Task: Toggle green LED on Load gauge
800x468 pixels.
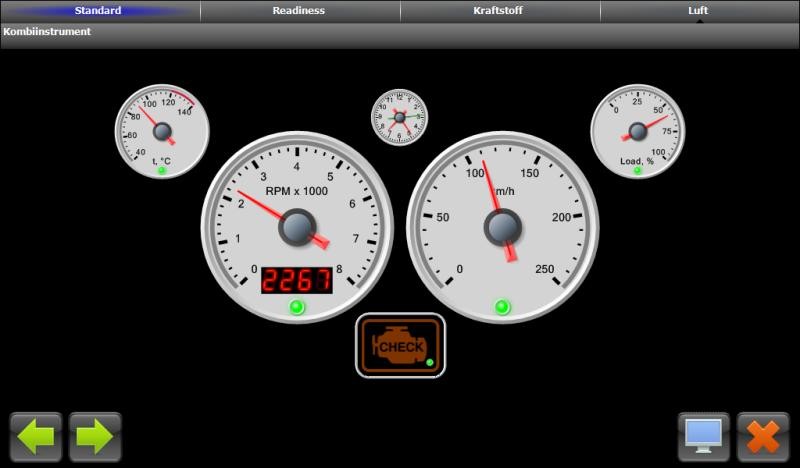Action: click(x=637, y=171)
